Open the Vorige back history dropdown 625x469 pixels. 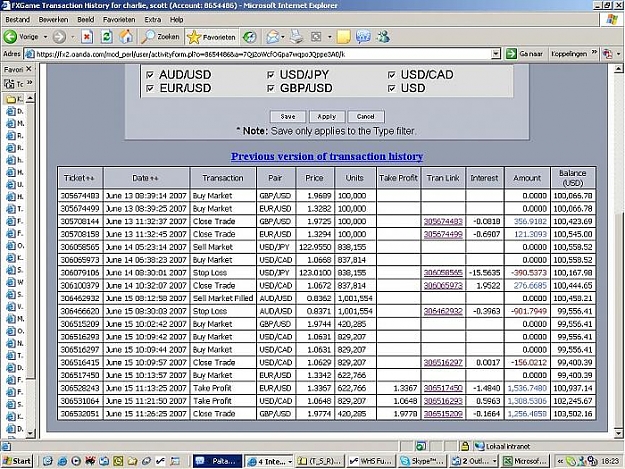(45, 37)
